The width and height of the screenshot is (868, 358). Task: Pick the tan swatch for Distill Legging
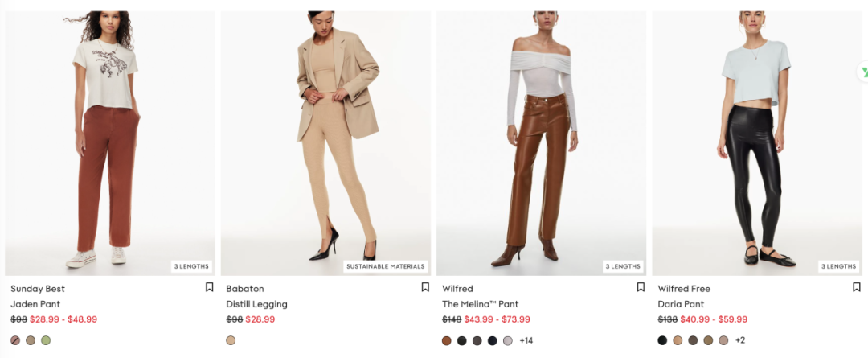pyautogui.click(x=231, y=340)
